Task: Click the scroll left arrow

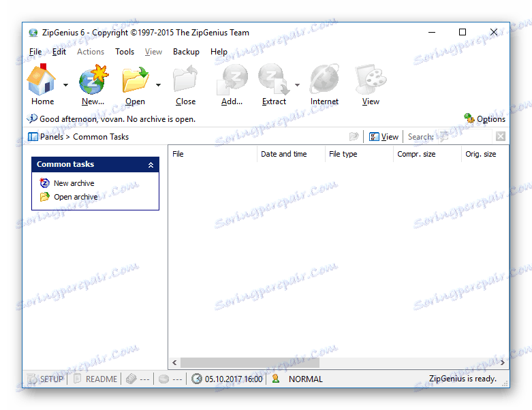Action: pyautogui.click(x=174, y=362)
